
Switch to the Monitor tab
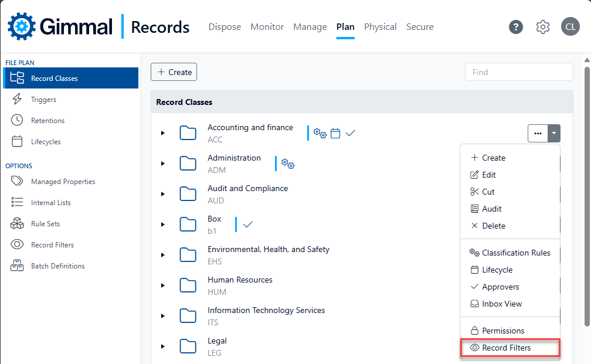point(267,27)
